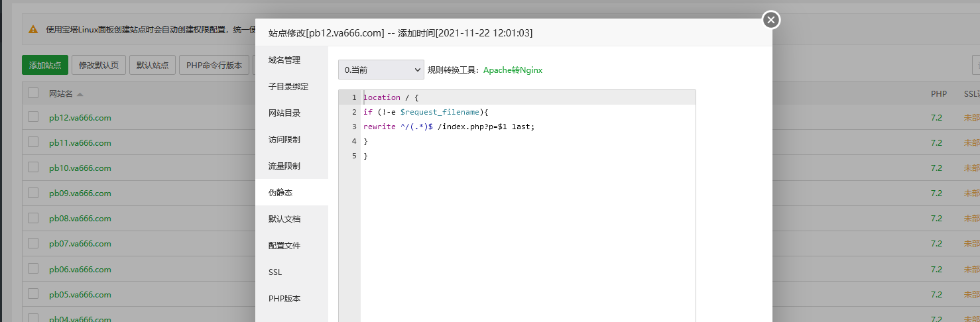Open the 0.当前 rewrite rule dropdown
The image size is (980, 322).
(x=381, y=70)
